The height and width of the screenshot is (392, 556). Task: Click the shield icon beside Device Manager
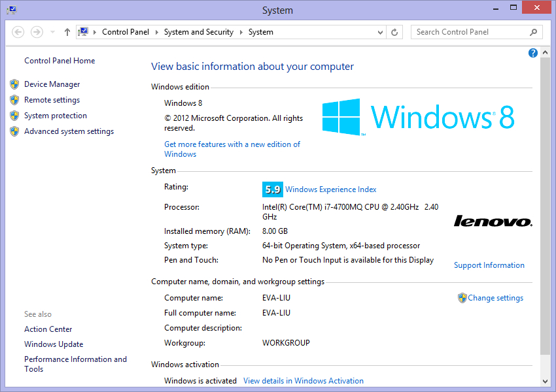pyautogui.click(x=14, y=84)
